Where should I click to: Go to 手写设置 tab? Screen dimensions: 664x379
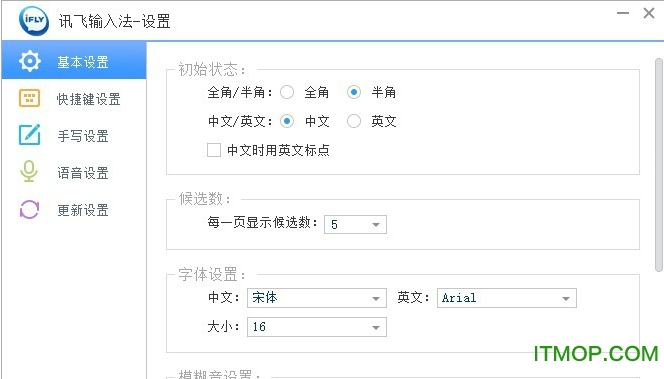pyautogui.click(x=74, y=136)
